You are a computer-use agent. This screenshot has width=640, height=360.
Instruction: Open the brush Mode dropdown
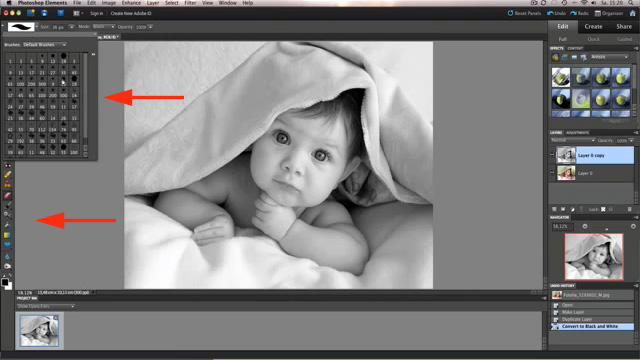tap(103, 27)
